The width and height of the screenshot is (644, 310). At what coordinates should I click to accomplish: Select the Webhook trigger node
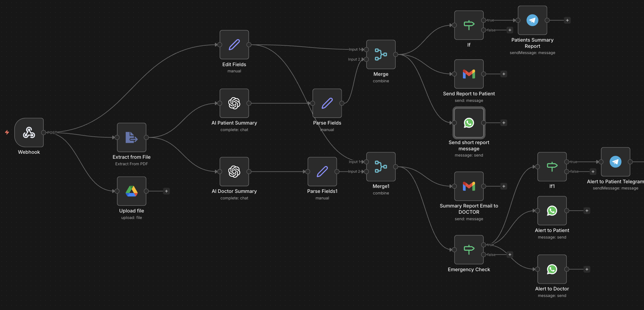29,132
